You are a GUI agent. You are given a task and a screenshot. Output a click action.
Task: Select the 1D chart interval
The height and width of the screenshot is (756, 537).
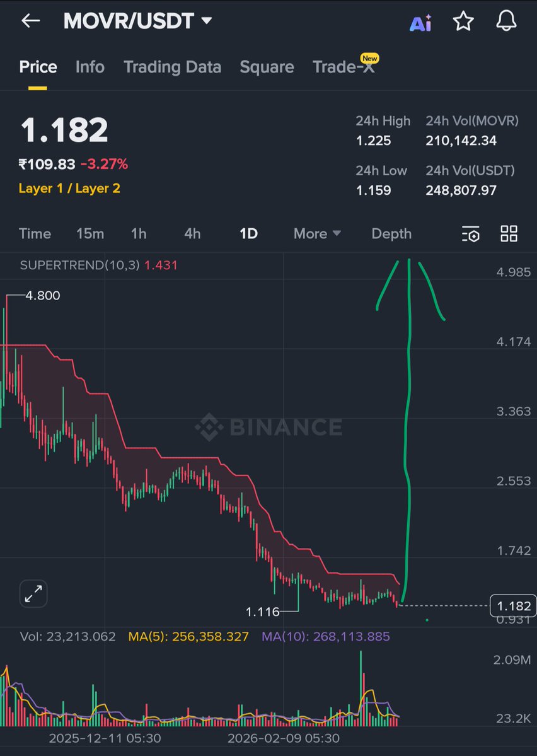(249, 234)
